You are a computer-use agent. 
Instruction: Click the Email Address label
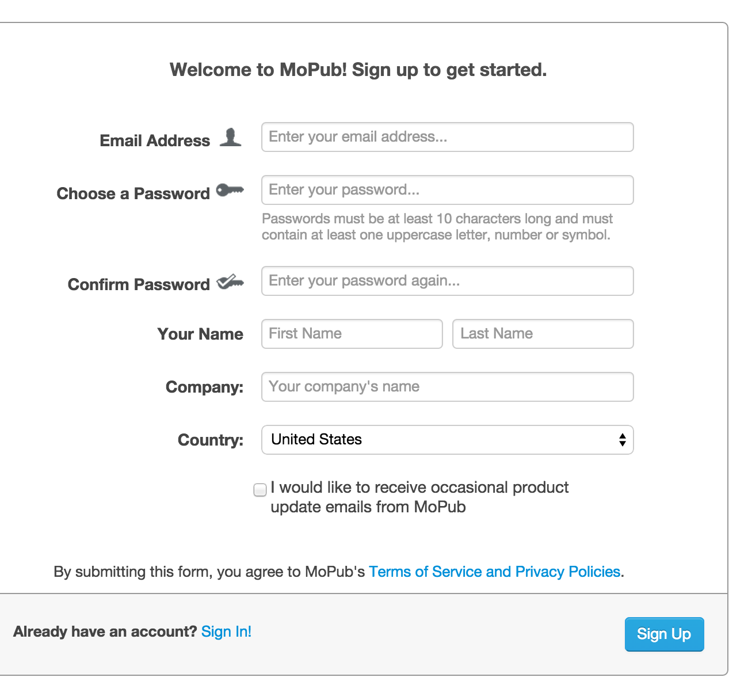(x=155, y=140)
